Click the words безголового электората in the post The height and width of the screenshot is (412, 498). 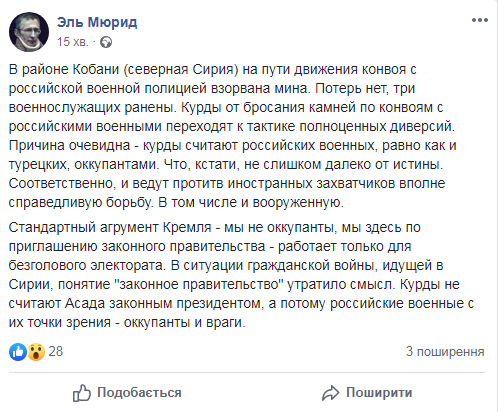(87, 265)
